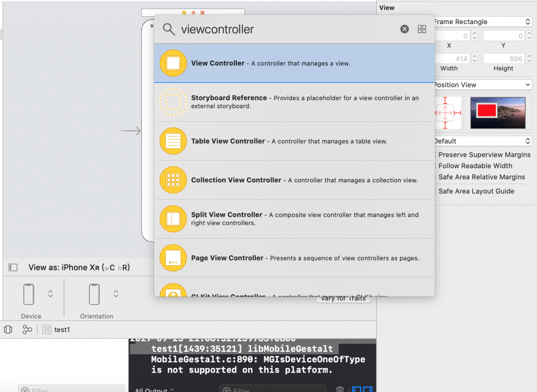Viewport: 537px width, 392px height.
Task: Click the Height field showing 896
Action: pos(504,59)
